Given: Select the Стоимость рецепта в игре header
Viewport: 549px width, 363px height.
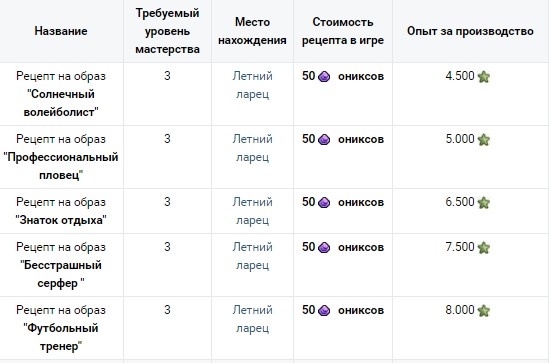Looking at the screenshot, I should coord(343,31).
